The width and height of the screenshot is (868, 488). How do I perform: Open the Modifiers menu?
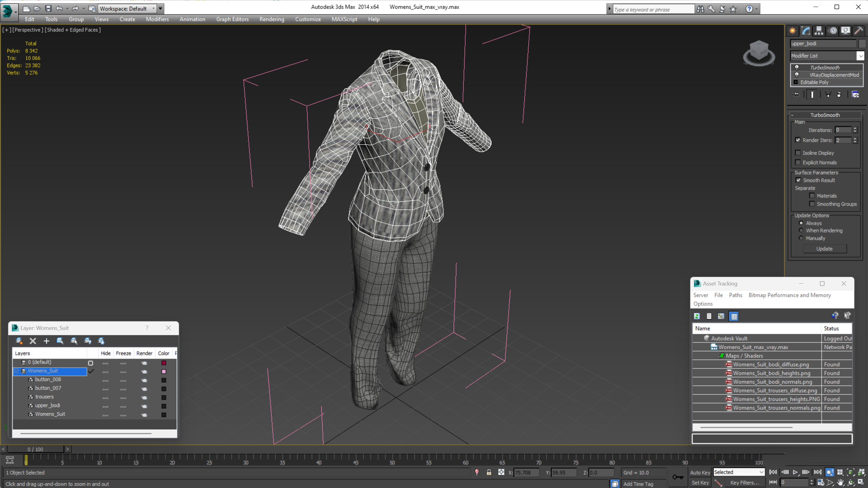pos(157,19)
